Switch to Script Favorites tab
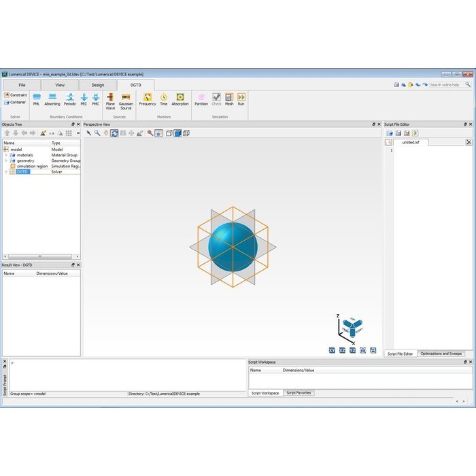Image resolution: width=476 pixels, height=476 pixels. pos(299,393)
